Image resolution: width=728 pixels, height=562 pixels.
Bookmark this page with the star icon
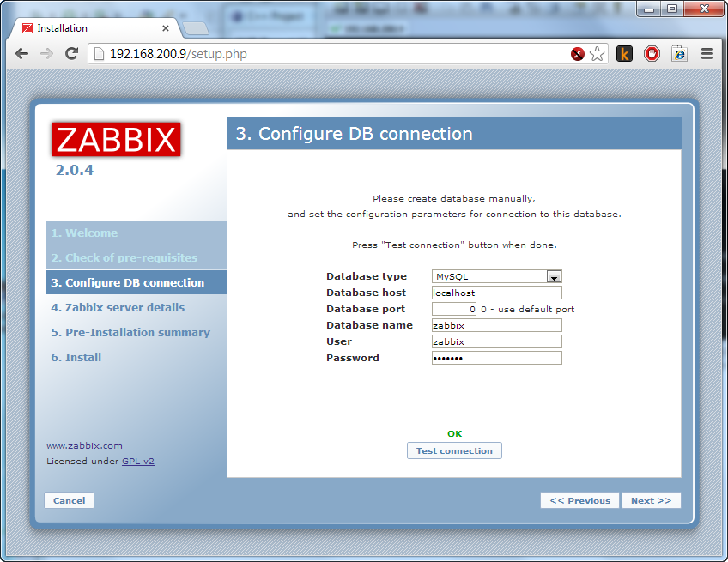click(x=597, y=54)
